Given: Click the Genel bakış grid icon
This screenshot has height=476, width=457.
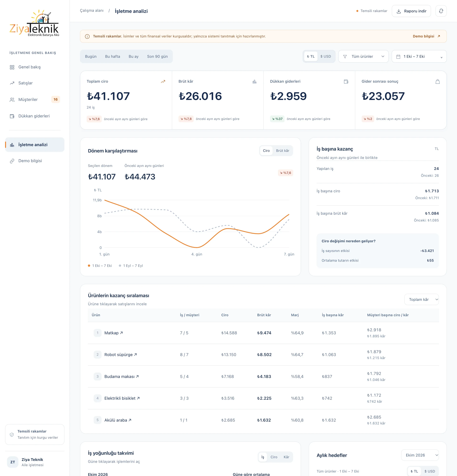Looking at the screenshot, I should tap(12, 67).
